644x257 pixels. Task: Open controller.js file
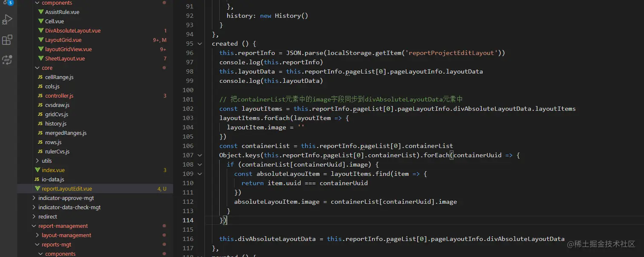coord(59,96)
